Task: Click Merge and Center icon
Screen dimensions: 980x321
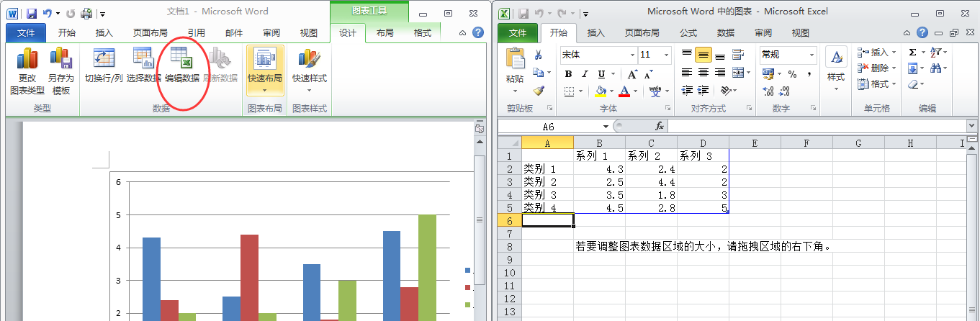Action: pyautogui.click(x=737, y=73)
